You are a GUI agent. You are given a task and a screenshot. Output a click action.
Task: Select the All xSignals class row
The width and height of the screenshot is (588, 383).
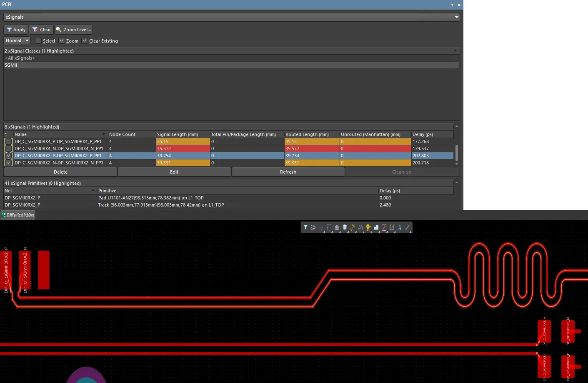click(x=231, y=58)
